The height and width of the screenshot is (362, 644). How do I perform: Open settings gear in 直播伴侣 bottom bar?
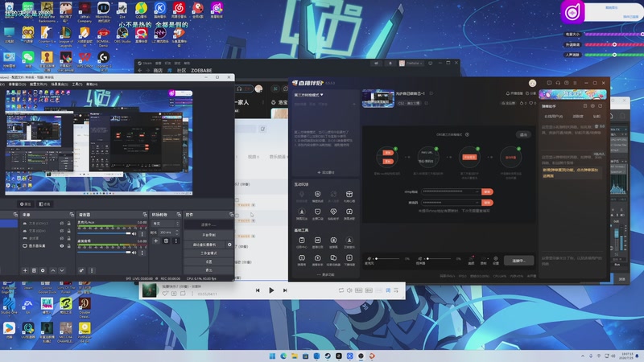click(496, 259)
